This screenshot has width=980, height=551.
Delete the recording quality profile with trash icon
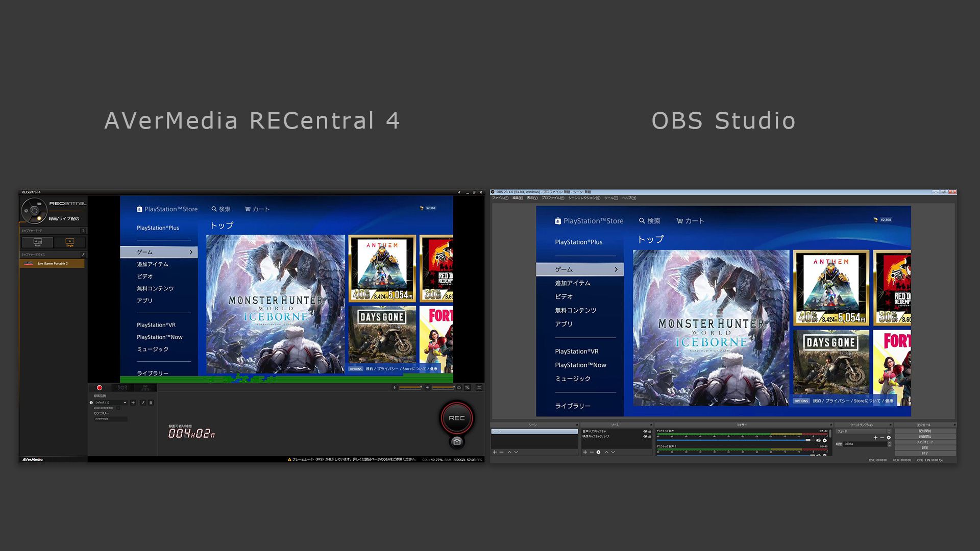[151, 403]
